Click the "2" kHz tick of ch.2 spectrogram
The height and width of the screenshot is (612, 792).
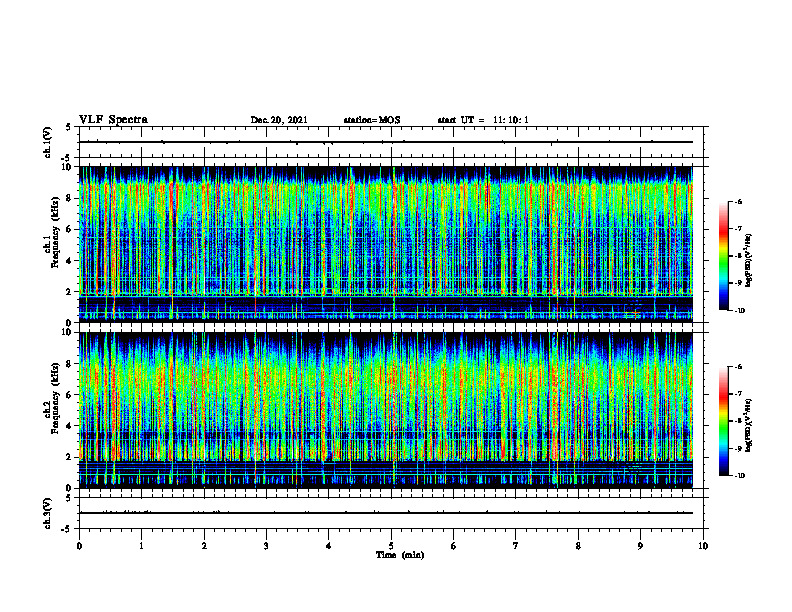70,457
